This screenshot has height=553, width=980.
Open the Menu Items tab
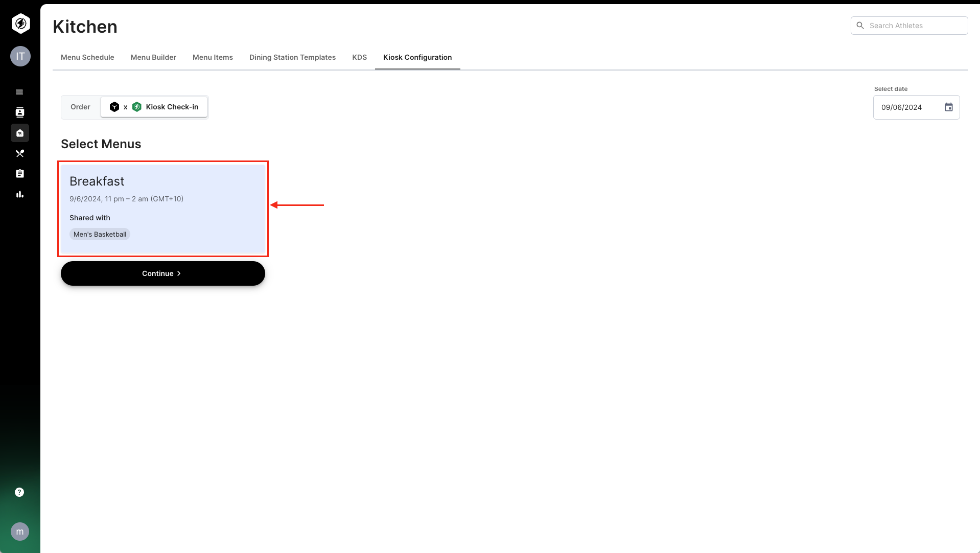coord(213,57)
